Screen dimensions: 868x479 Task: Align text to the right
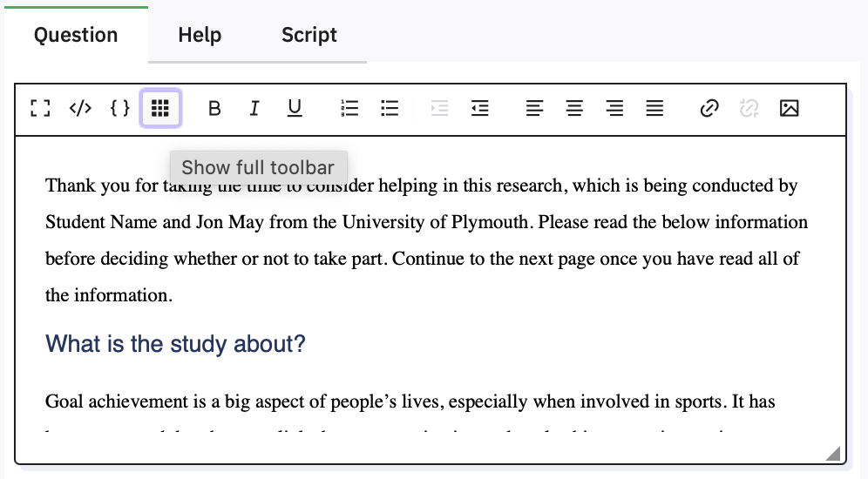coord(614,109)
